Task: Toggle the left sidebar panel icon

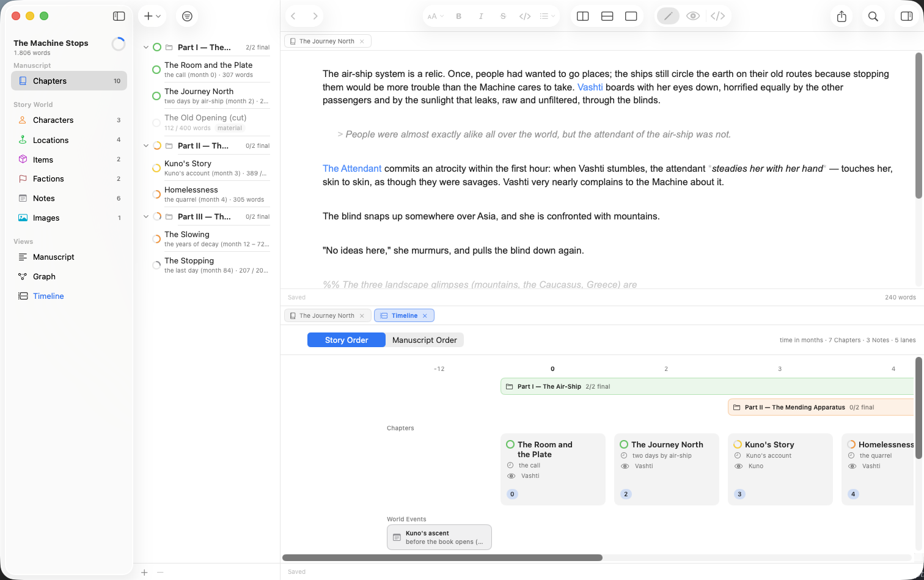Action: point(119,17)
